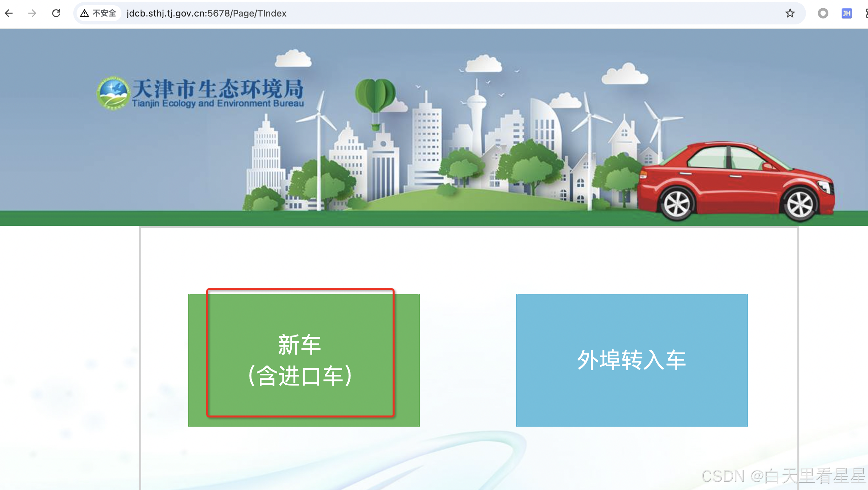Viewport: 868px width, 490px height.
Task: Click the green hot air balloon graphic
Action: (375, 96)
